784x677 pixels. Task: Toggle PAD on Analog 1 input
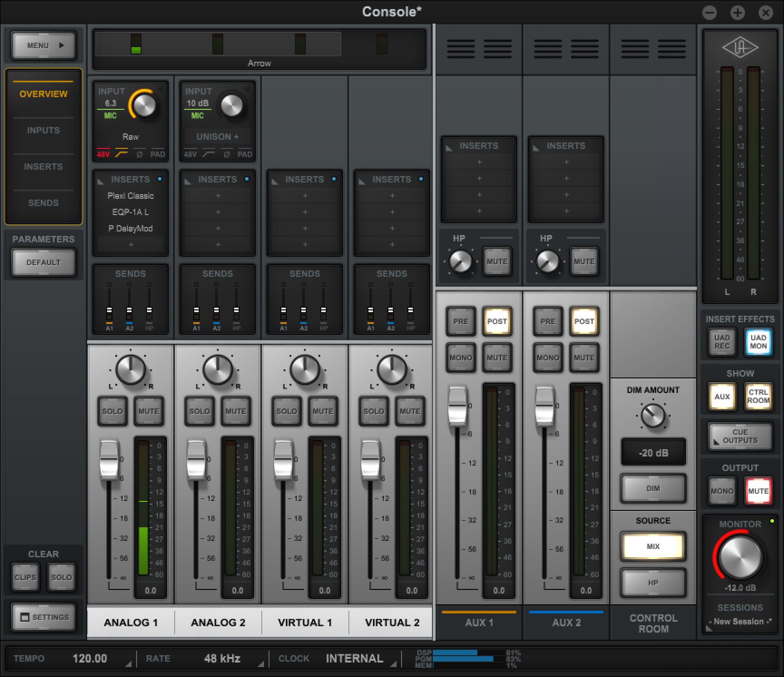(x=157, y=154)
